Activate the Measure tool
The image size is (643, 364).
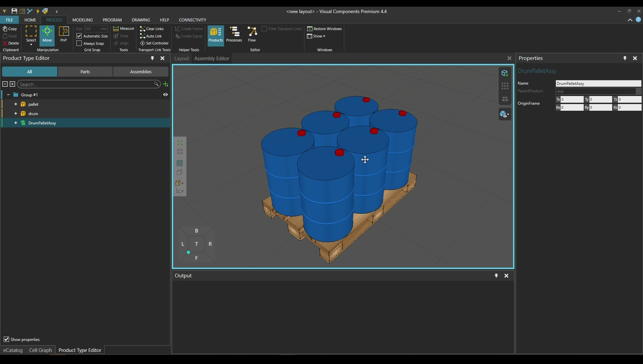click(123, 29)
